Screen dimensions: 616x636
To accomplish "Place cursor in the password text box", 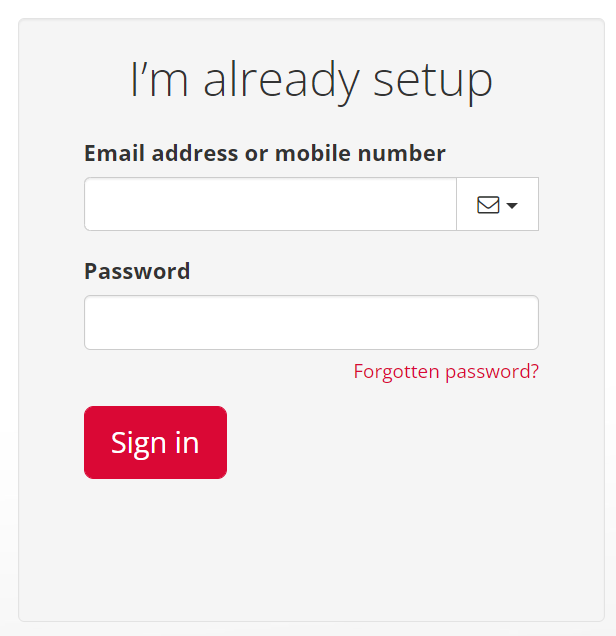I will [311, 323].
